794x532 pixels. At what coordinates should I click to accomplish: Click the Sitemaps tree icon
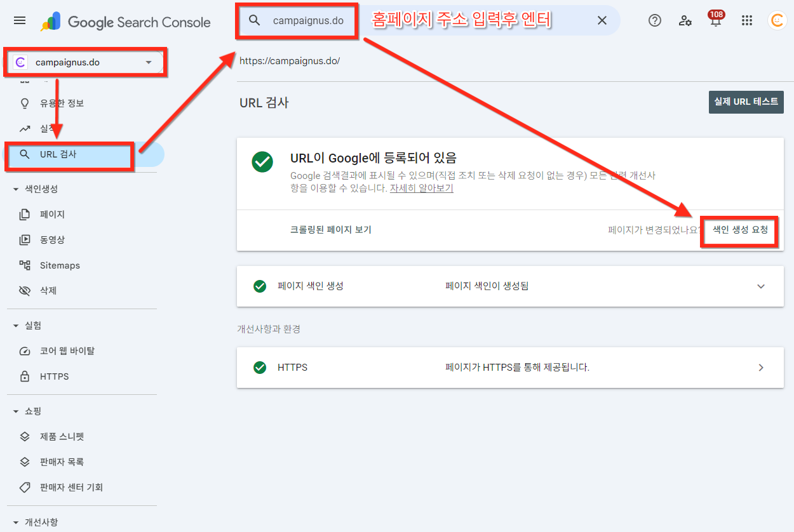click(25, 265)
